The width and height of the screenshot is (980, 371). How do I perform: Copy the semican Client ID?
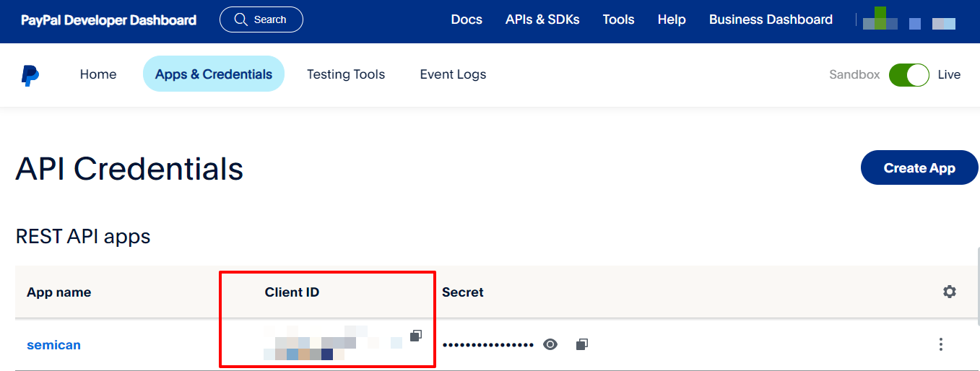point(415,336)
